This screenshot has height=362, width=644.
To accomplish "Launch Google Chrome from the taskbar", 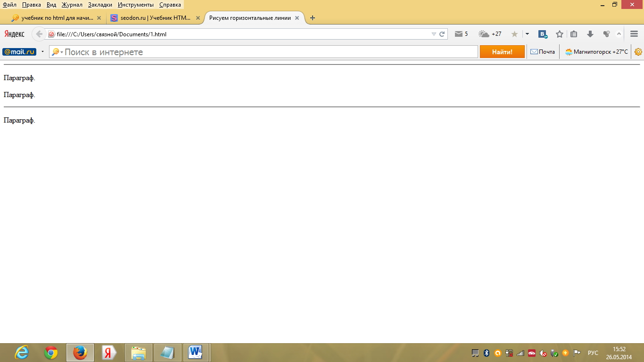I will pos(51,353).
